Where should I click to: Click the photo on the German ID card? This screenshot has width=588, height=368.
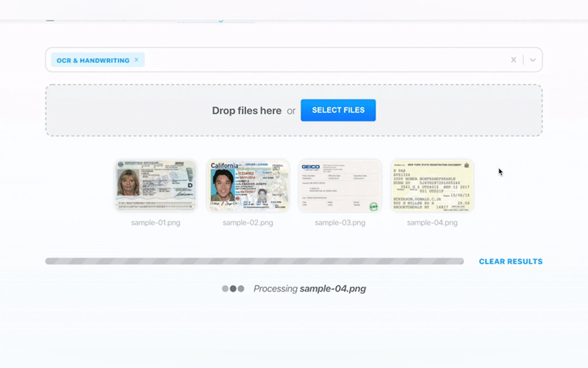pyautogui.click(x=128, y=183)
